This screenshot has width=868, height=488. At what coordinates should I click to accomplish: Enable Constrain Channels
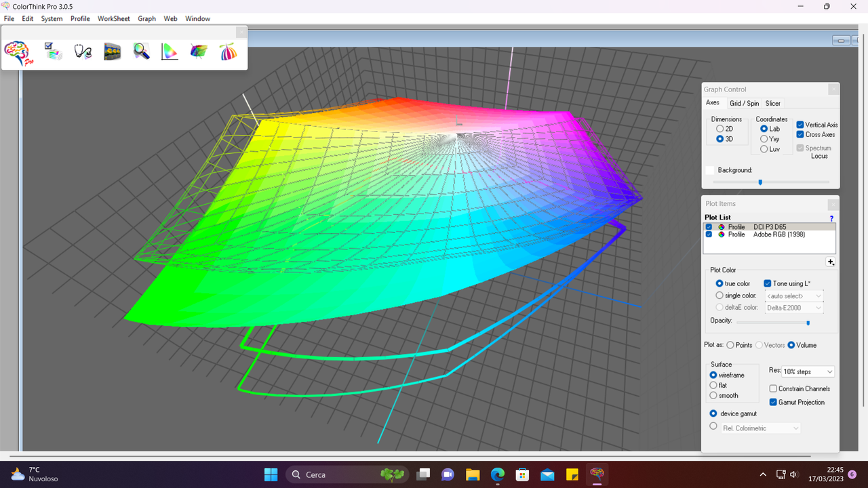click(x=773, y=388)
